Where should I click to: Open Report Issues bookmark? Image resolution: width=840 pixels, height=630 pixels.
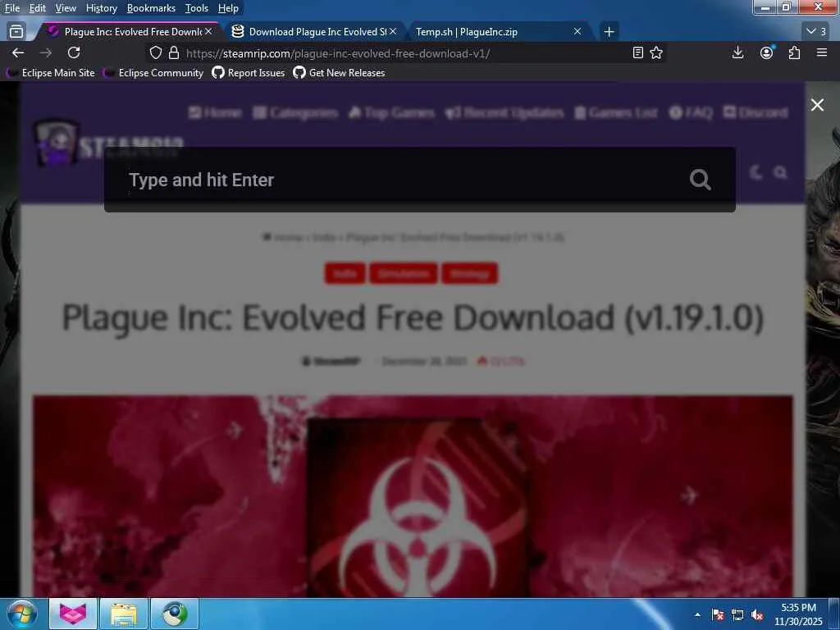pos(249,73)
